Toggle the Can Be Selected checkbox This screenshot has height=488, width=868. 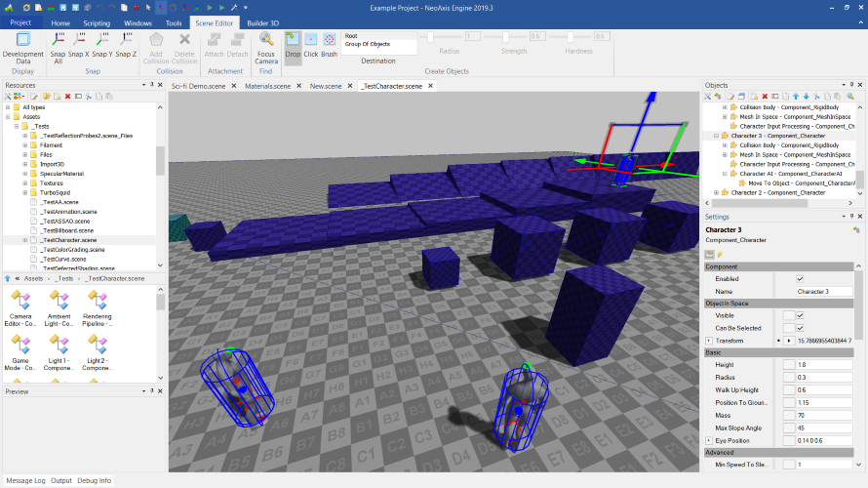click(800, 329)
